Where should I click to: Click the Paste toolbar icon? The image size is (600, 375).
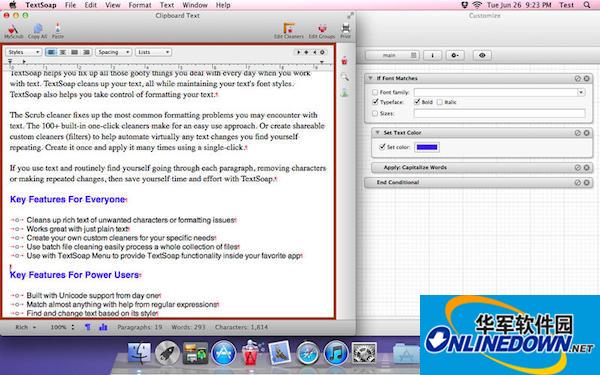[x=58, y=31]
